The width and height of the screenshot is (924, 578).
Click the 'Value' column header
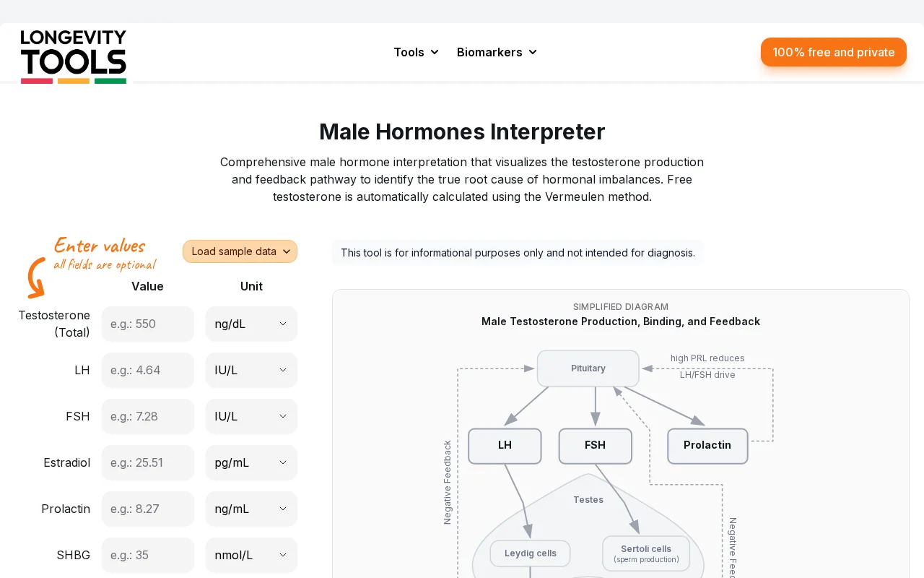coord(147,286)
